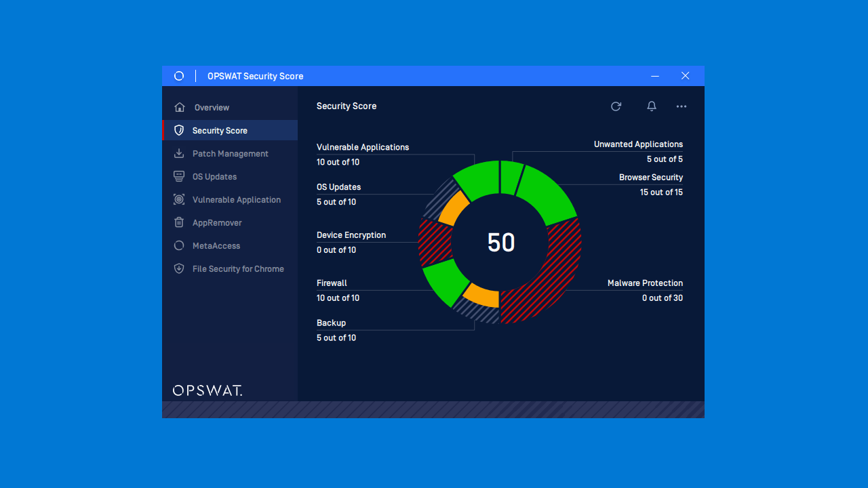Click the File Security for Chrome shield icon
Screen dimensions: 868x488
[179, 268]
